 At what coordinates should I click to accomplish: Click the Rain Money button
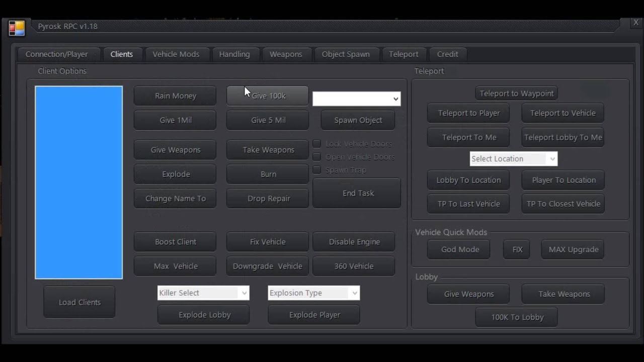tap(175, 96)
